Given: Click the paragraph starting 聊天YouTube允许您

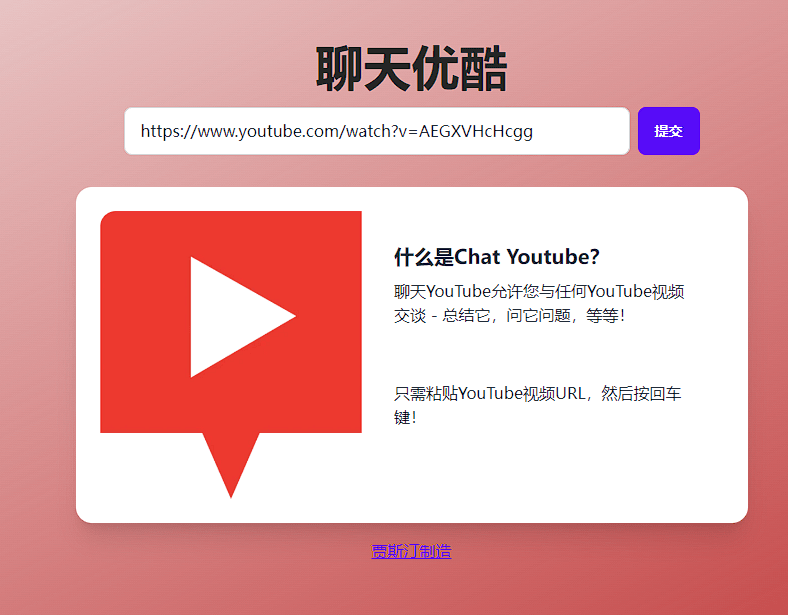Looking at the screenshot, I should click(x=539, y=303).
